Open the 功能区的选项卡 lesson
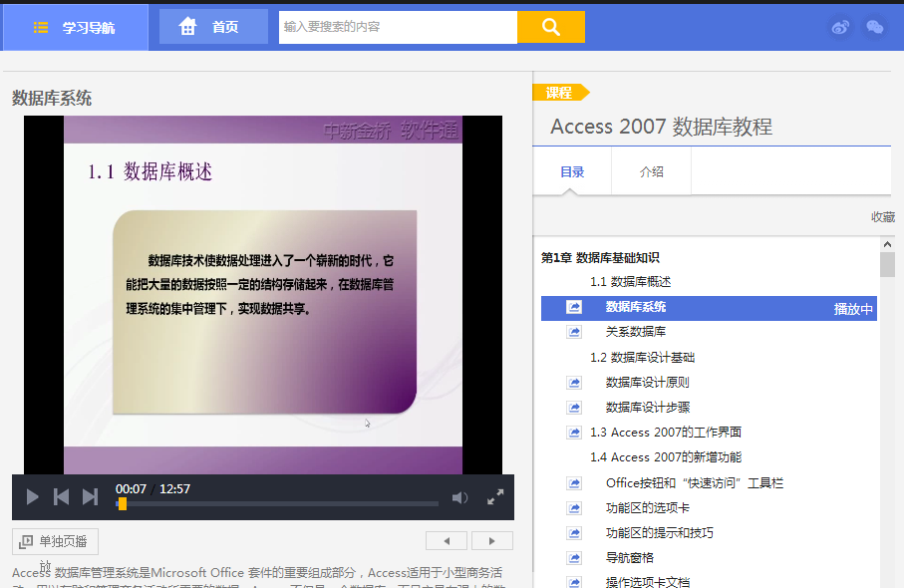The height and width of the screenshot is (588, 904). tap(647, 508)
